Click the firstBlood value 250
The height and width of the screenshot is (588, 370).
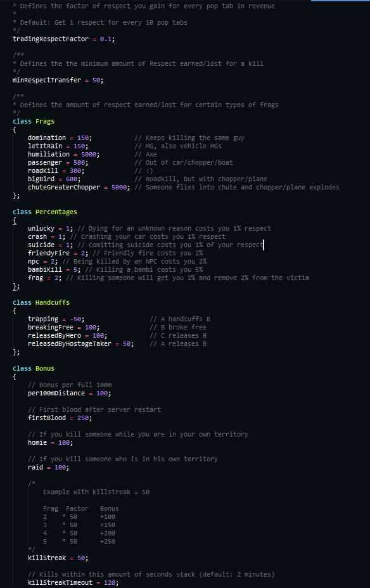pos(83,418)
